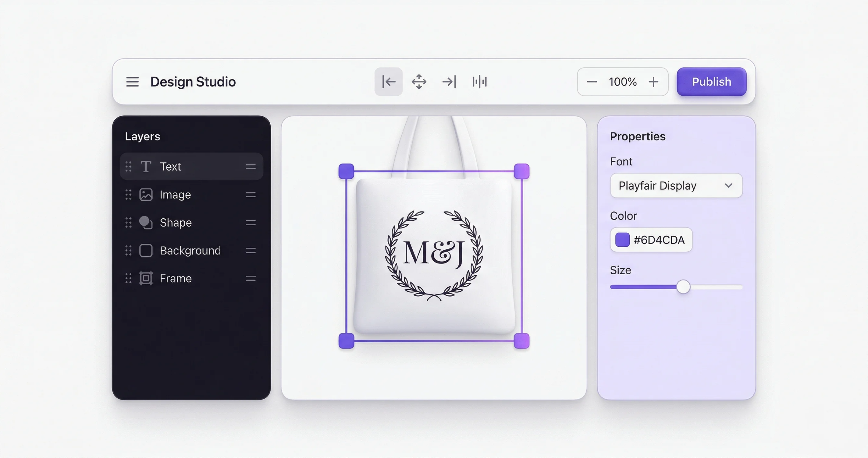Select the move tool in the toolbar

pos(419,82)
